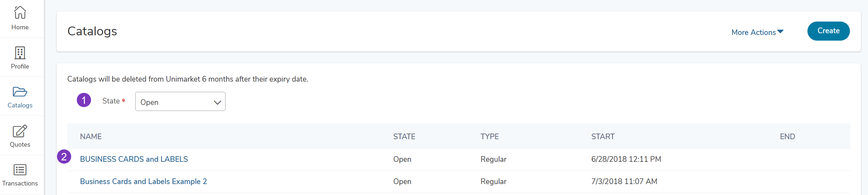Open Business Cards and Labels Example 2

pos(143,182)
